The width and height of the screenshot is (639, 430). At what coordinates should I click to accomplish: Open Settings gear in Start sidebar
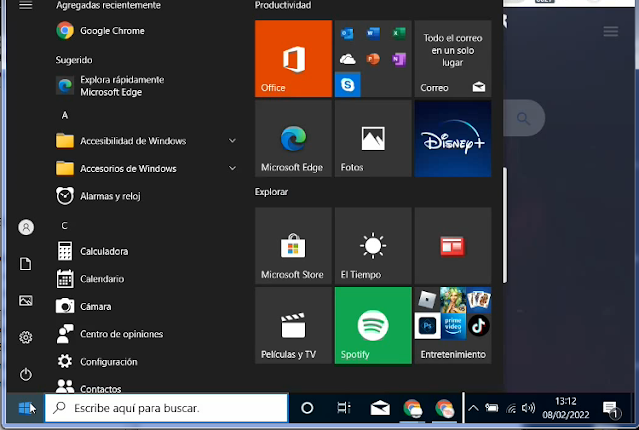tap(26, 337)
